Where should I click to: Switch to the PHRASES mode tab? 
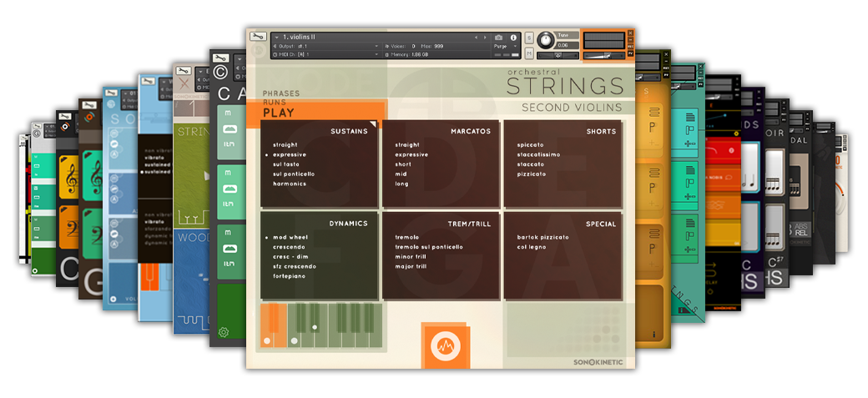point(281,93)
